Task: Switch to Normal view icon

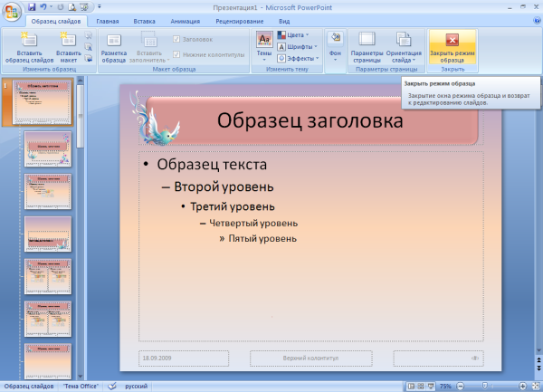Action: [x=411, y=386]
